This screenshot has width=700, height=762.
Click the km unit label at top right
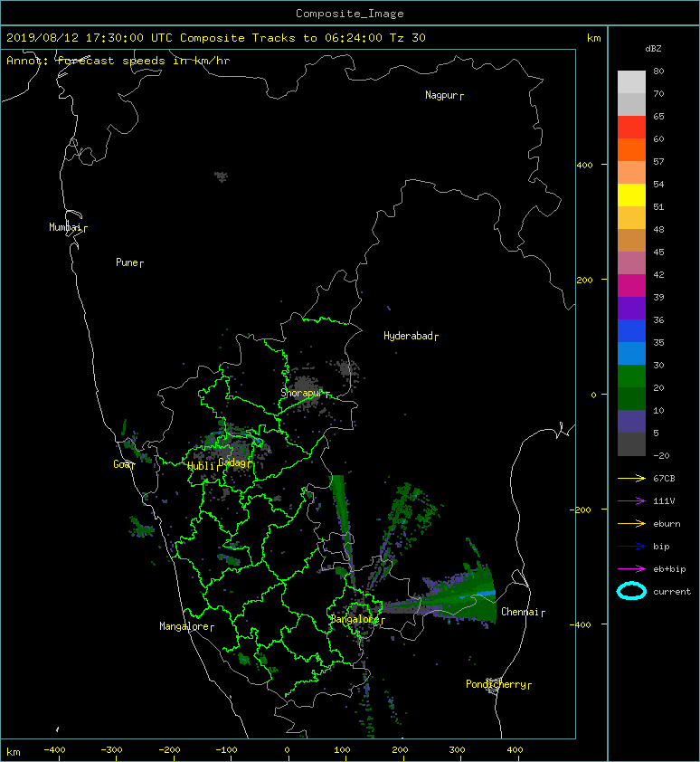593,38
